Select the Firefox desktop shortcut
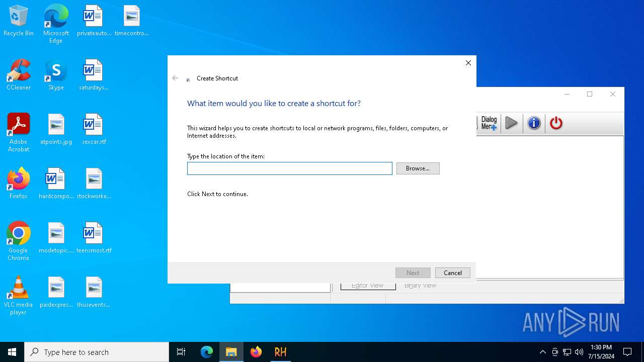 point(19,184)
